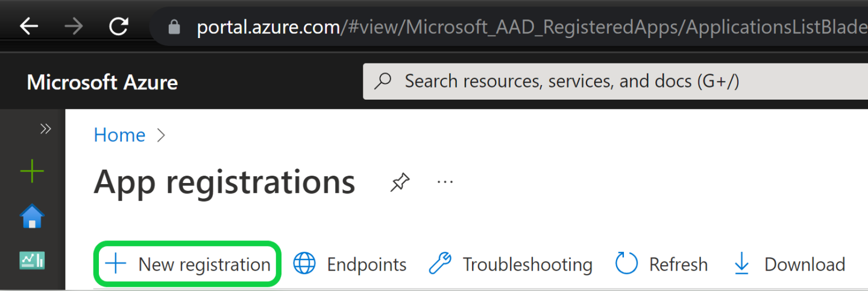The image size is (868, 291).
Task: Refresh the App registrations list
Action: point(661,264)
